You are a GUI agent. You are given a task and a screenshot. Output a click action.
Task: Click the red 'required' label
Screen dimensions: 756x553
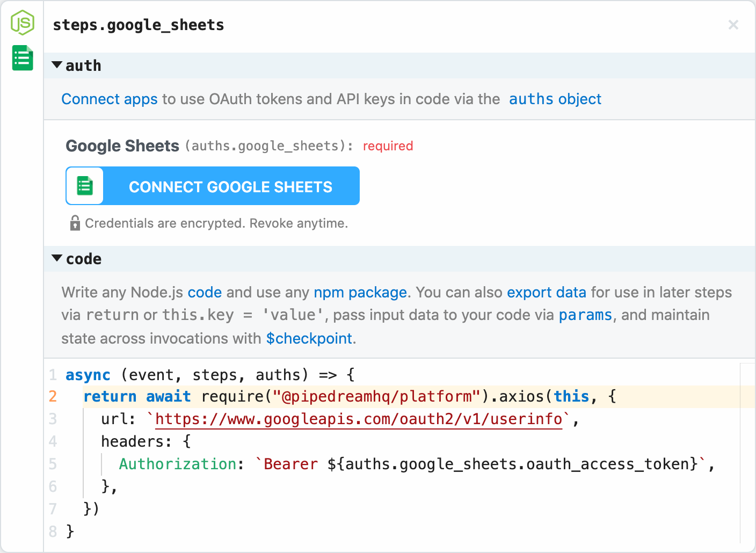(388, 146)
